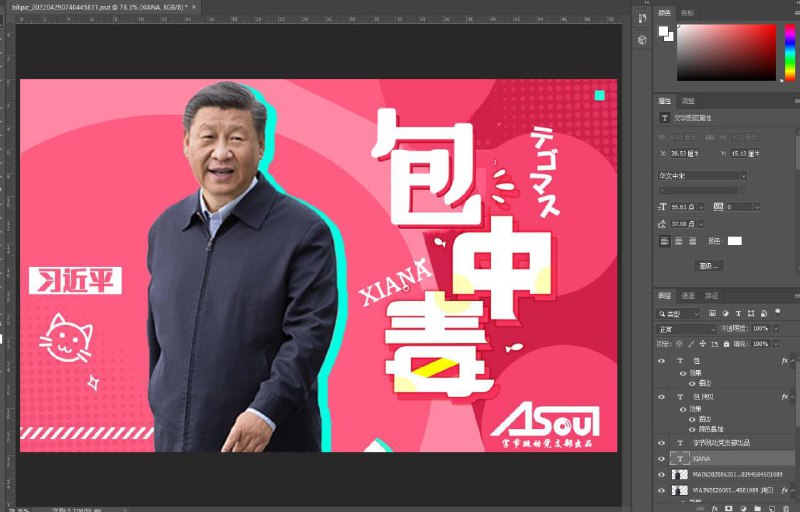Hide 颜色叠加 effect on 包 拷贝
This screenshot has height=512, width=800.
click(x=692, y=429)
